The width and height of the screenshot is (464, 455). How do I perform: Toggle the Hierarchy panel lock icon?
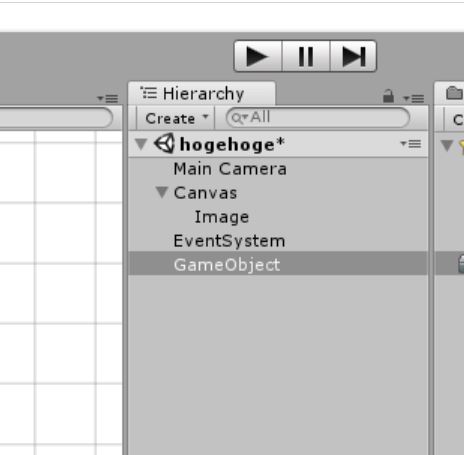388,97
